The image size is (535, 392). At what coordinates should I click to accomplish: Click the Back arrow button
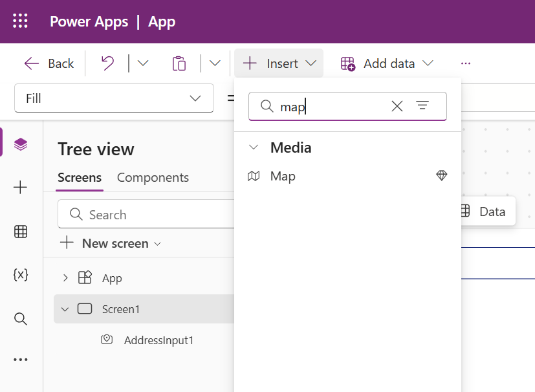[49, 63]
